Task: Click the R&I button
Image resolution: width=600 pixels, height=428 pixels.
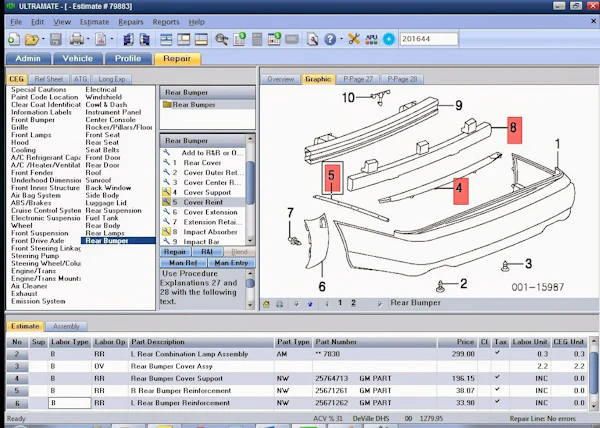Action: tap(207, 252)
